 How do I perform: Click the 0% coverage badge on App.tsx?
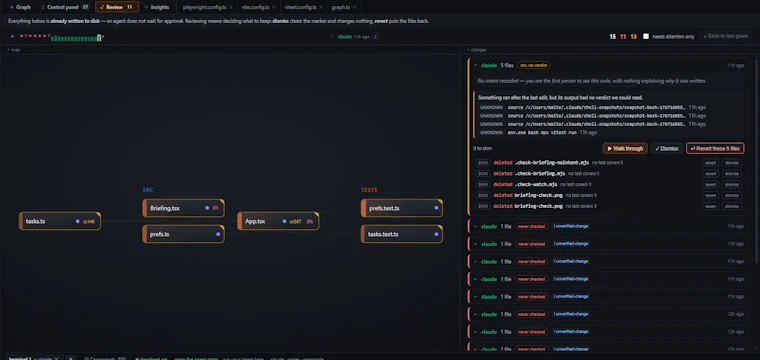click(310, 221)
